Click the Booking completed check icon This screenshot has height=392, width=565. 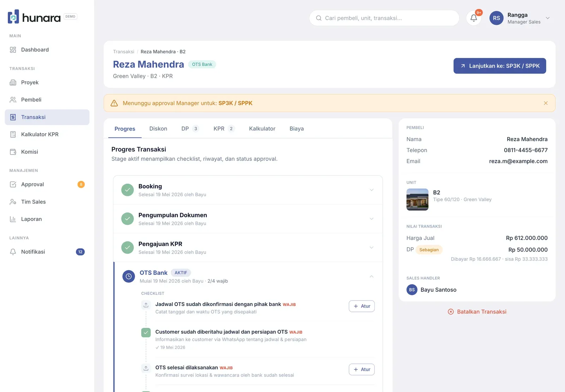[x=127, y=190]
